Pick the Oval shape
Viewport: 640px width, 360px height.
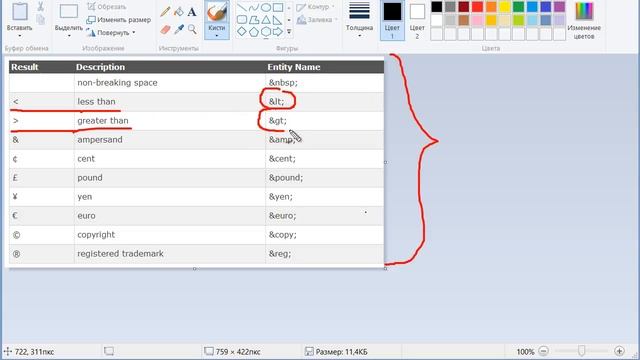pyautogui.click(x=266, y=7)
